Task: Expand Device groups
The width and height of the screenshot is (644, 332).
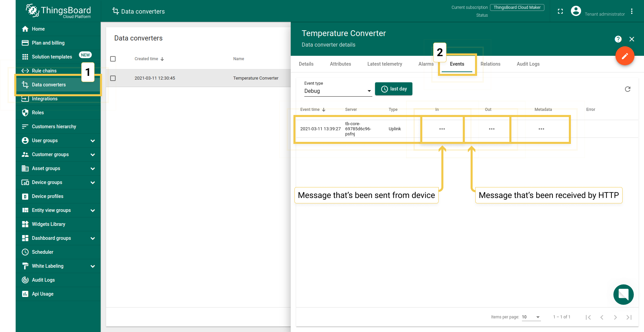Action: (x=92, y=182)
